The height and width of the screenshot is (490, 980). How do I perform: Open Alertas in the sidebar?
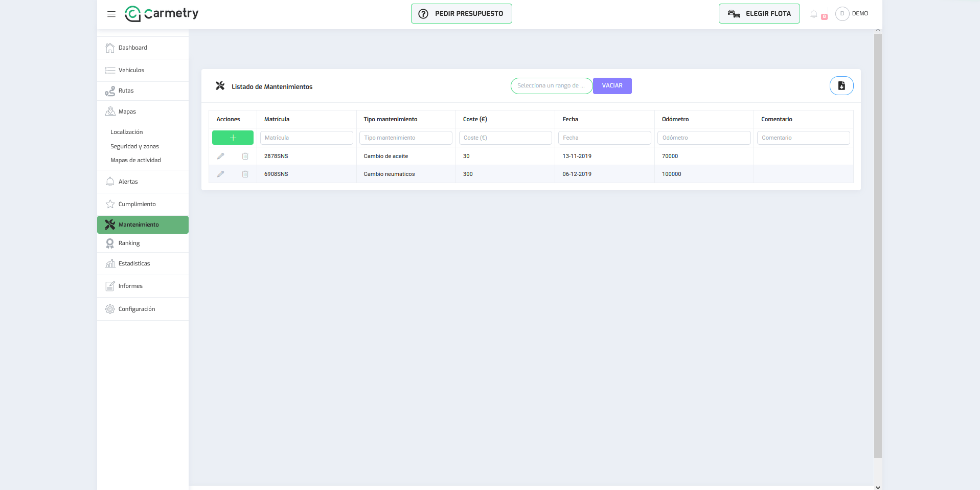(x=143, y=182)
